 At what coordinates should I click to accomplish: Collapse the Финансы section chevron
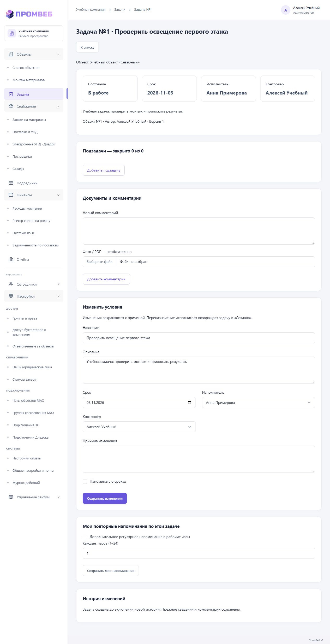(x=58, y=195)
